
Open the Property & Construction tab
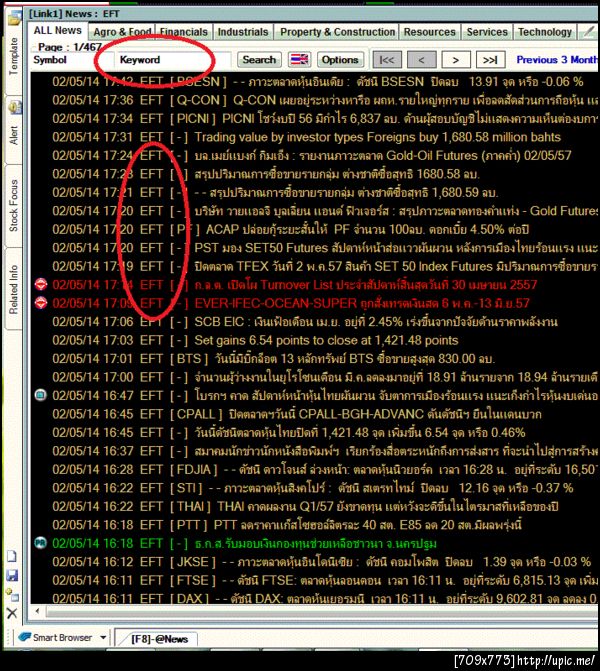click(x=337, y=32)
